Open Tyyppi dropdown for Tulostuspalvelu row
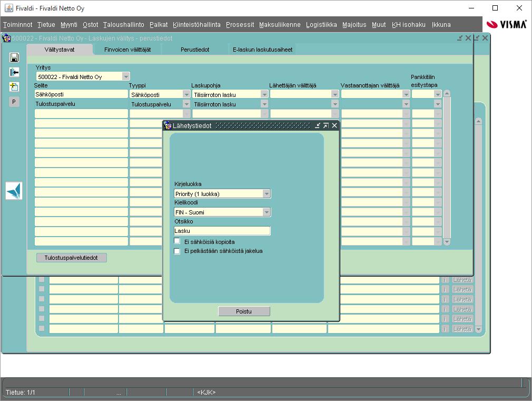Screen dimensions: 532x401 click(x=186, y=104)
